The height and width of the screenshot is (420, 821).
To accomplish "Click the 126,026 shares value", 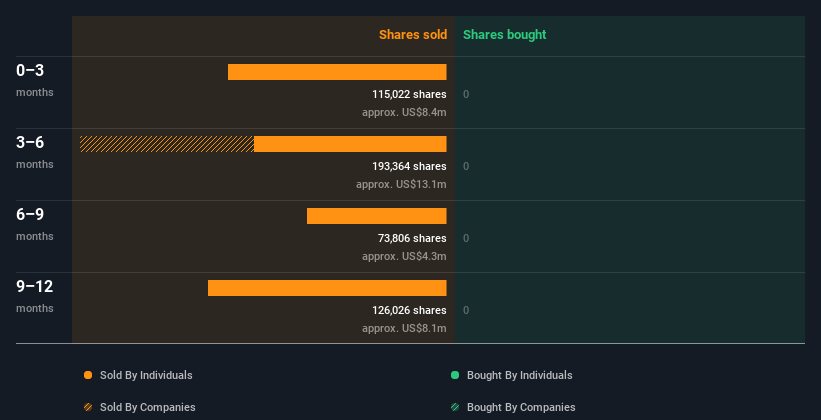I will click(409, 311).
